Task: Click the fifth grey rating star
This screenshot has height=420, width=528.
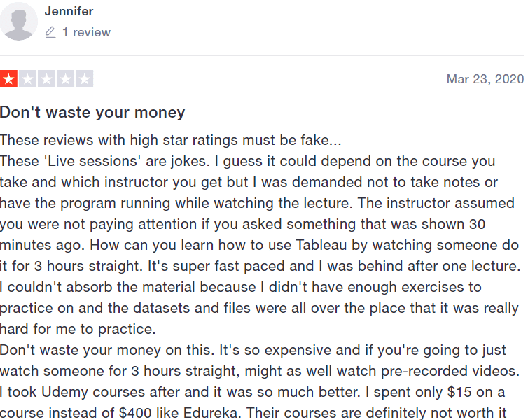Action: 85,79
